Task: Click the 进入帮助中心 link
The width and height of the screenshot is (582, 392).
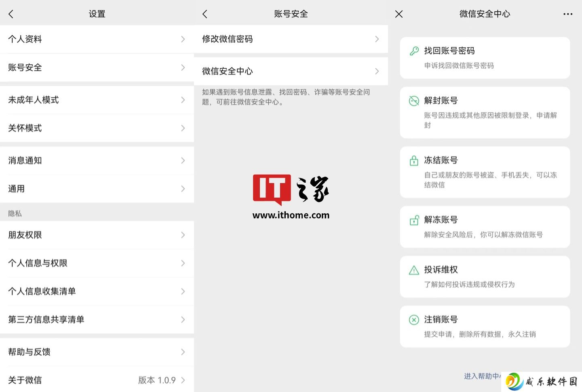Action: click(x=483, y=376)
